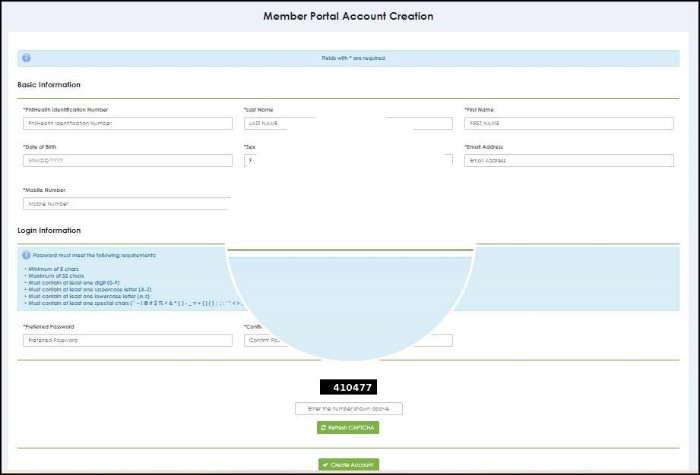This screenshot has height=475, width=700.
Task: Click the 'Password must meet the following requirements' text
Action: (95, 255)
